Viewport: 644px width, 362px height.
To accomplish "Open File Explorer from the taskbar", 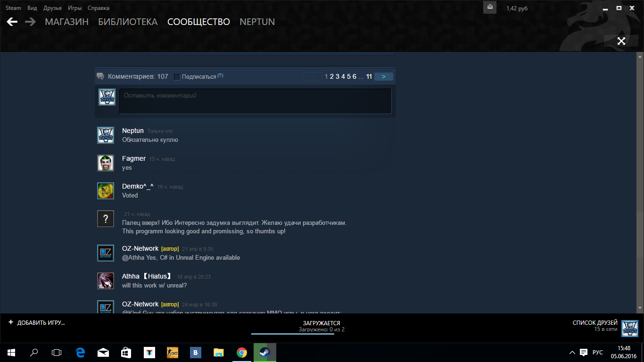I will [218, 352].
